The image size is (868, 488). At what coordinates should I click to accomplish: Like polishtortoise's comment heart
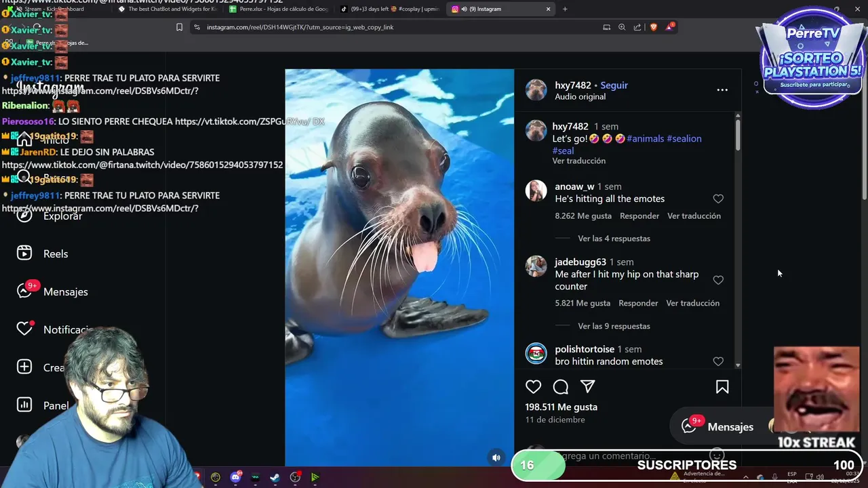pos(718,361)
